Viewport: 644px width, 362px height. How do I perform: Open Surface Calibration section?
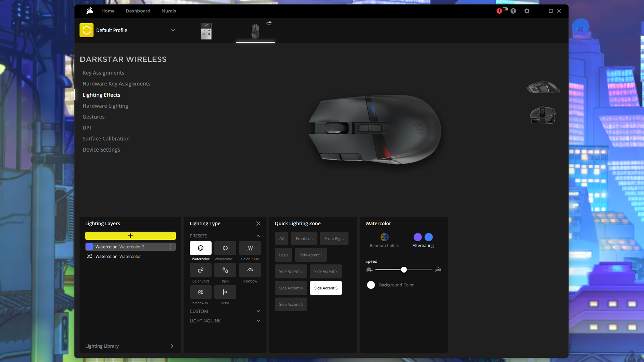coord(106,139)
